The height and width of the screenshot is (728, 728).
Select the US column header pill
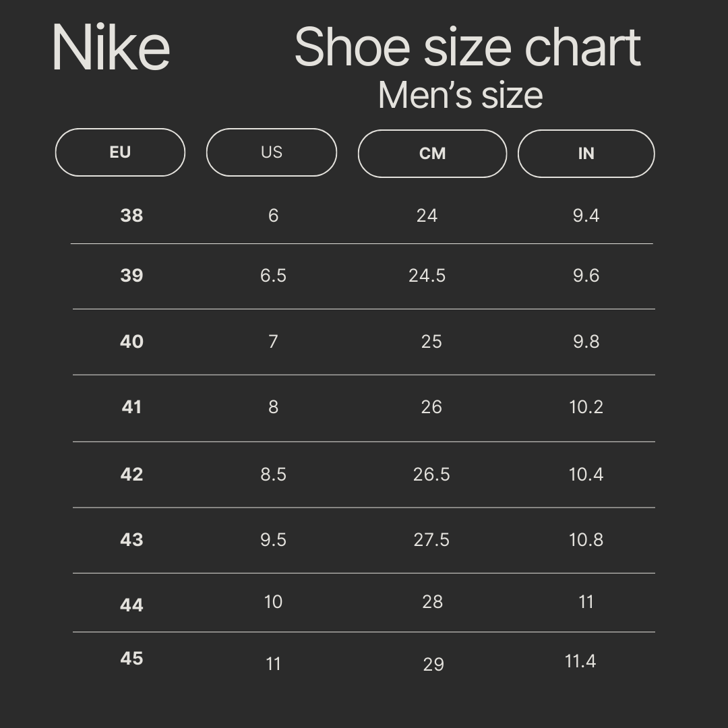coord(271,152)
